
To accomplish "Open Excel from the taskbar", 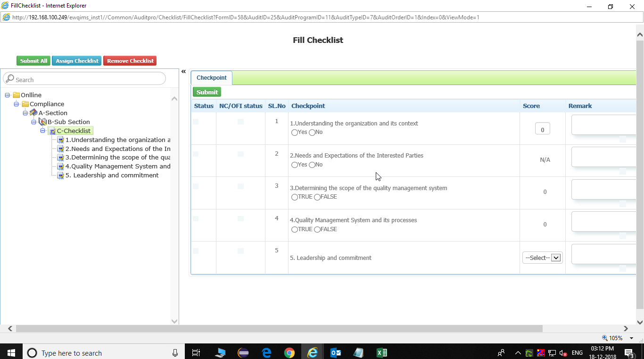I will pos(382,352).
